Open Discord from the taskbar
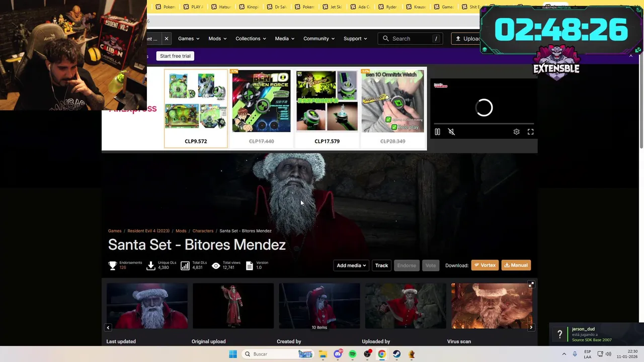Screen dimensions: 644x362 (x=338, y=354)
